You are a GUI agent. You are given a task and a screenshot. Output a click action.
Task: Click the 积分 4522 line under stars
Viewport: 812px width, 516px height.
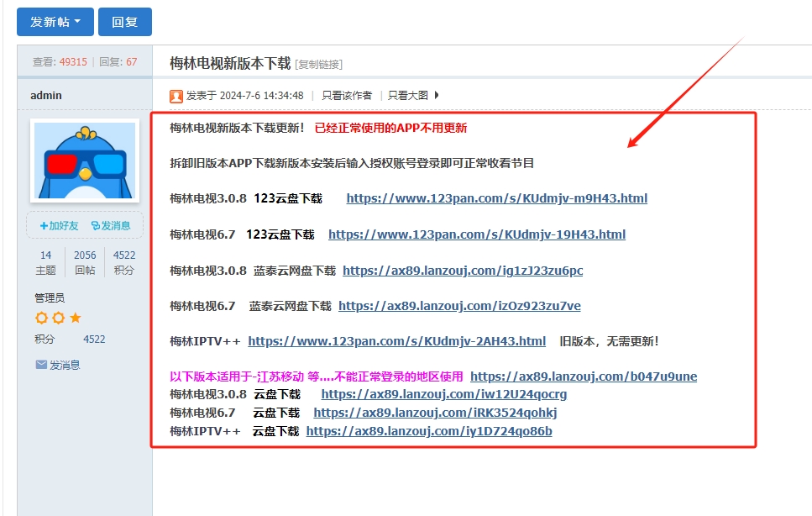coord(70,340)
